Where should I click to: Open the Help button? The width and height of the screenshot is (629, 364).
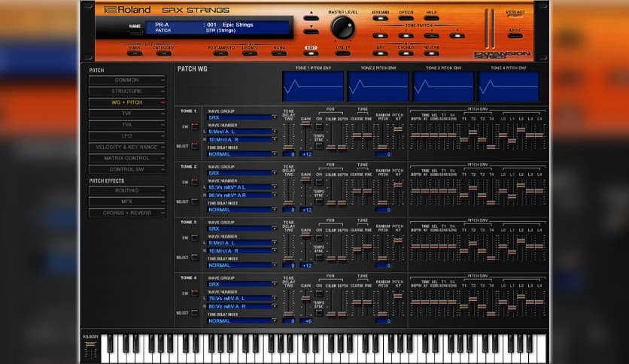(x=432, y=18)
